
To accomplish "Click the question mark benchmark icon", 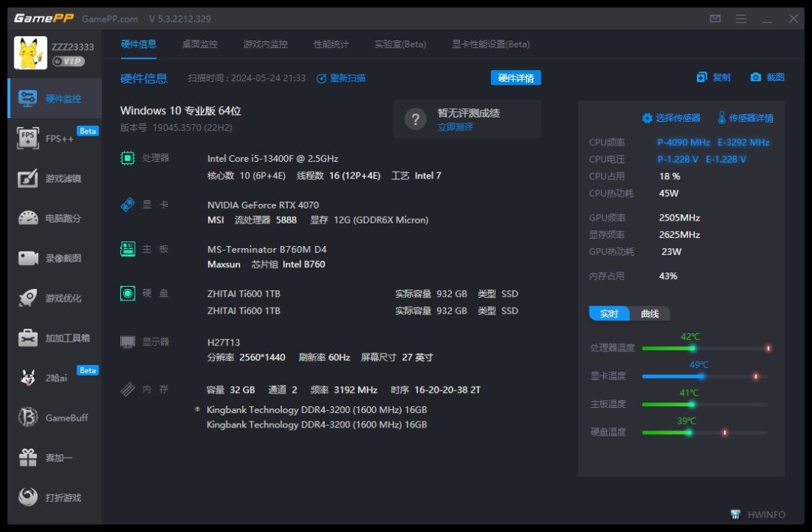I will pos(415,120).
